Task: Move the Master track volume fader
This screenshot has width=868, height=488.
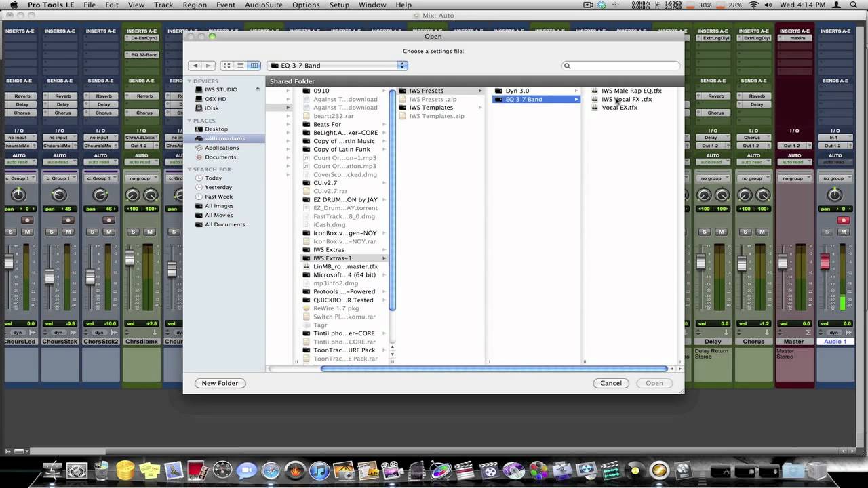Action: click(x=783, y=260)
